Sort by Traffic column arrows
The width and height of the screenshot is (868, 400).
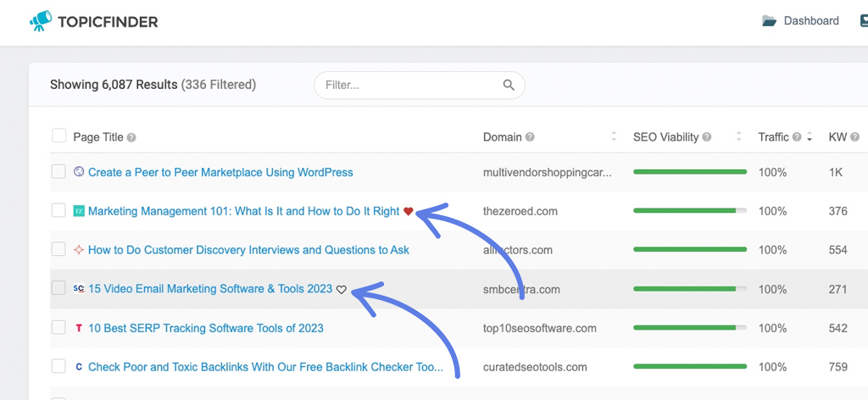pyautogui.click(x=810, y=136)
